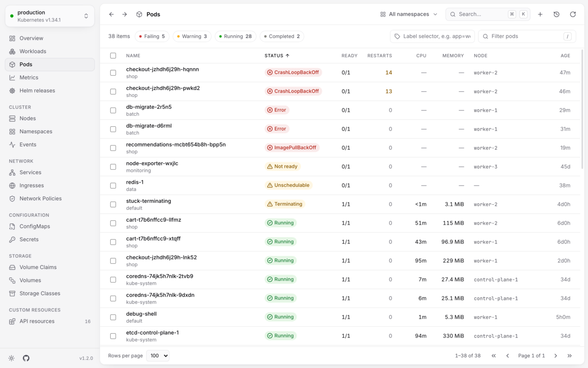The image size is (588, 368).
Task: Show only Completed pods
Action: coord(282,36)
